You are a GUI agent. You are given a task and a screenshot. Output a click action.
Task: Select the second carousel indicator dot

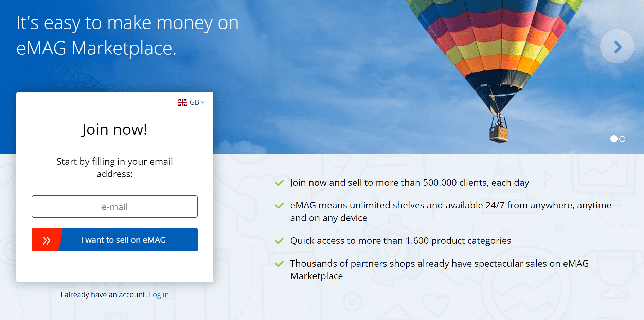click(623, 139)
